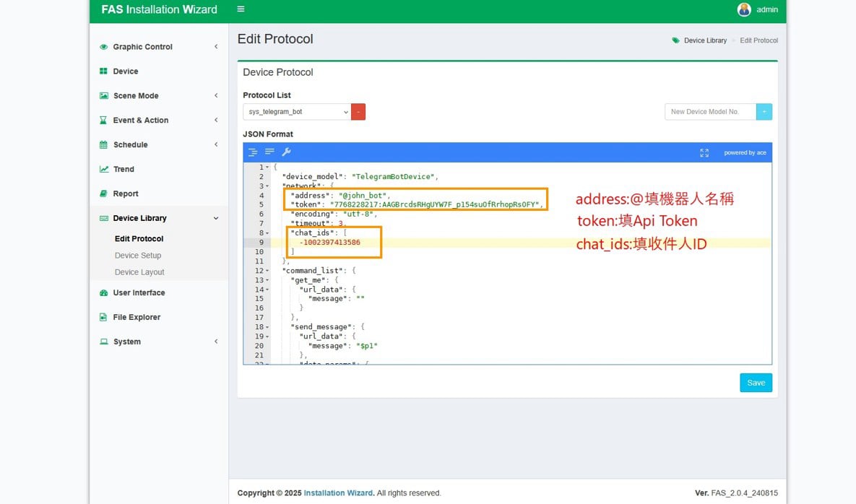Click the hamburger menu toggle in header
Image resolution: width=856 pixels, height=504 pixels.
tap(241, 9)
